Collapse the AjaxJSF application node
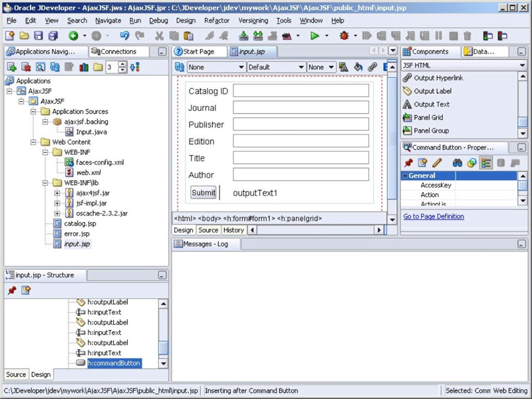Image resolution: width=532 pixels, height=399 pixels. [x=9, y=91]
